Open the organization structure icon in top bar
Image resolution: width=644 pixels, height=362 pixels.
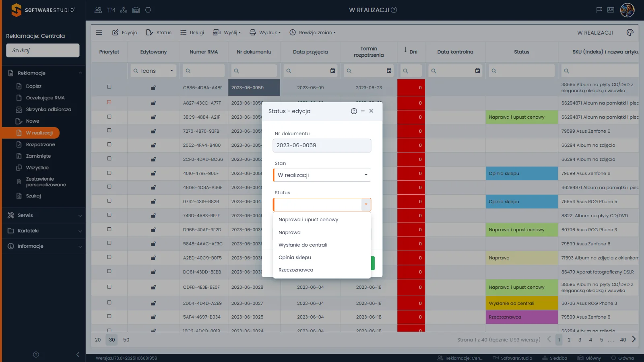124,10
